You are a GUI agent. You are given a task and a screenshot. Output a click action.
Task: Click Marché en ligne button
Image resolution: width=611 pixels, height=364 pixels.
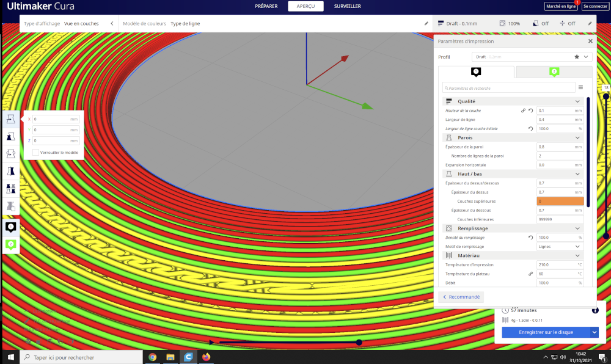click(561, 6)
